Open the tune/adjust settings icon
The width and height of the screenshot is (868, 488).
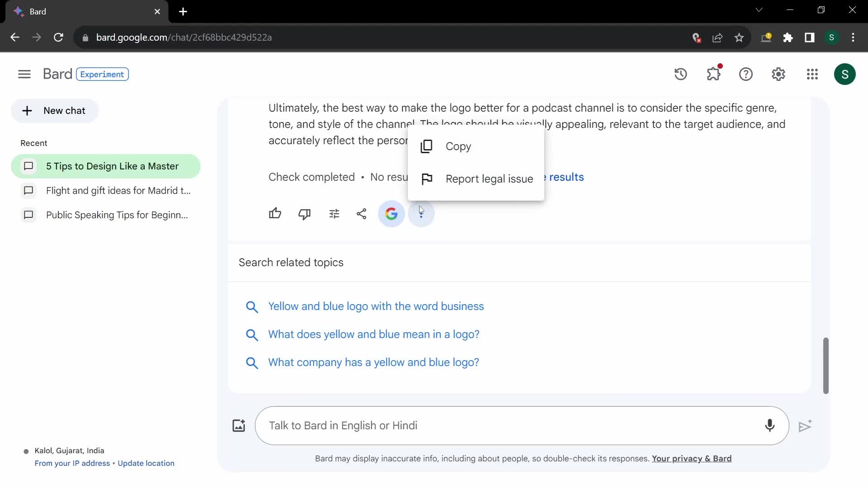coord(334,213)
